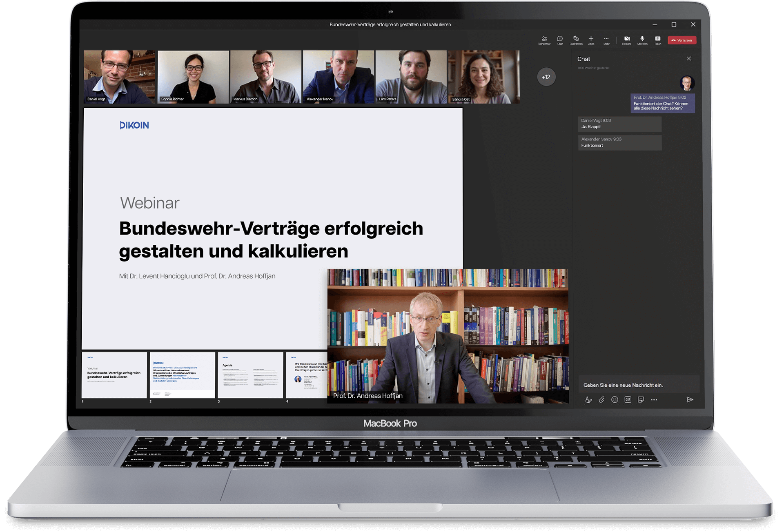Screen dimensions: 784x532
Task: Select Daniel Vogt's video tile
Action: tap(119, 77)
